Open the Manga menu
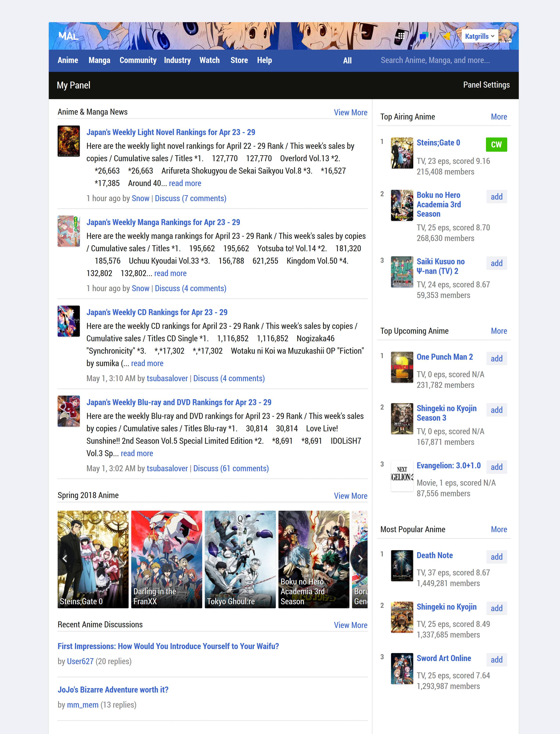Viewport: 560px width, 734px height. point(99,60)
